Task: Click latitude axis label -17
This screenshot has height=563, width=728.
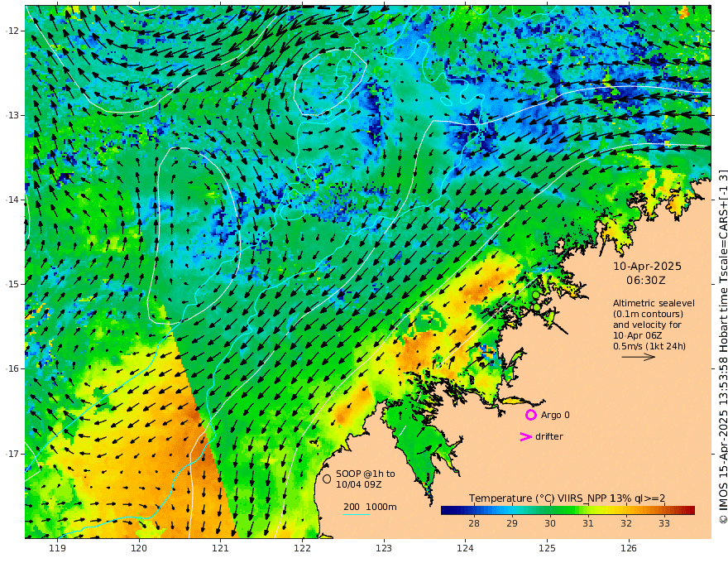Action: coord(12,454)
